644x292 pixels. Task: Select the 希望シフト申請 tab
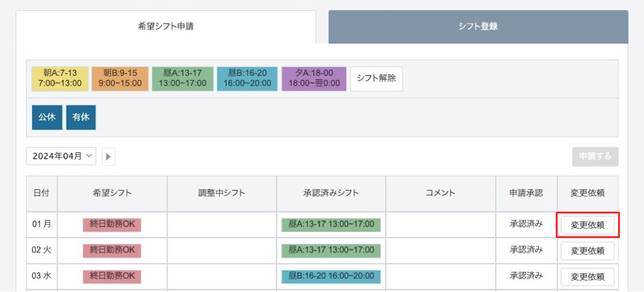click(166, 27)
